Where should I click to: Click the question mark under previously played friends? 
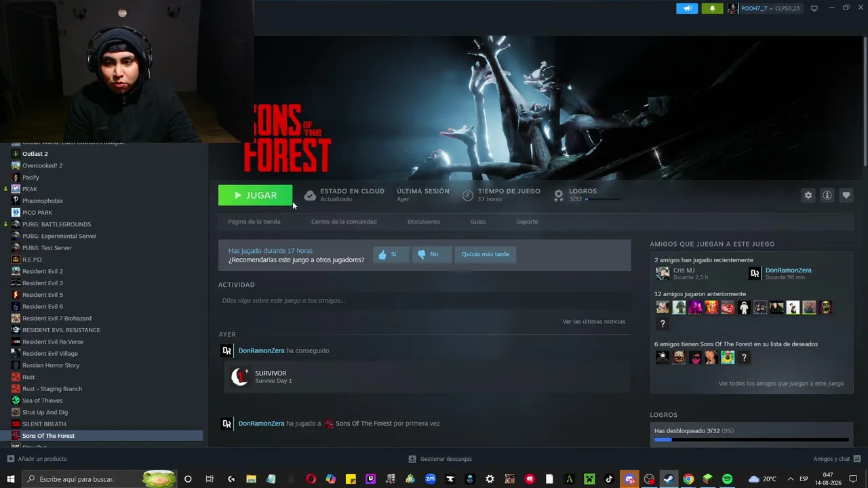click(x=663, y=324)
